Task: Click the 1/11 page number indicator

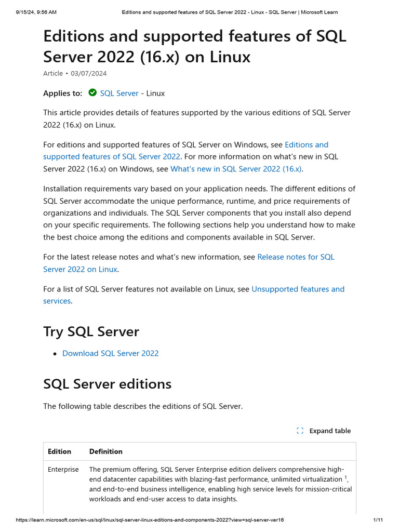Action: [378, 520]
